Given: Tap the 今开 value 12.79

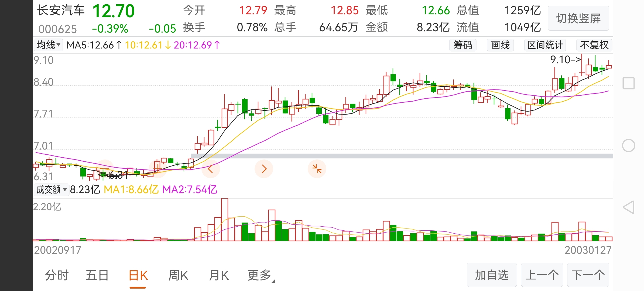Looking at the screenshot, I should point(253,11).
